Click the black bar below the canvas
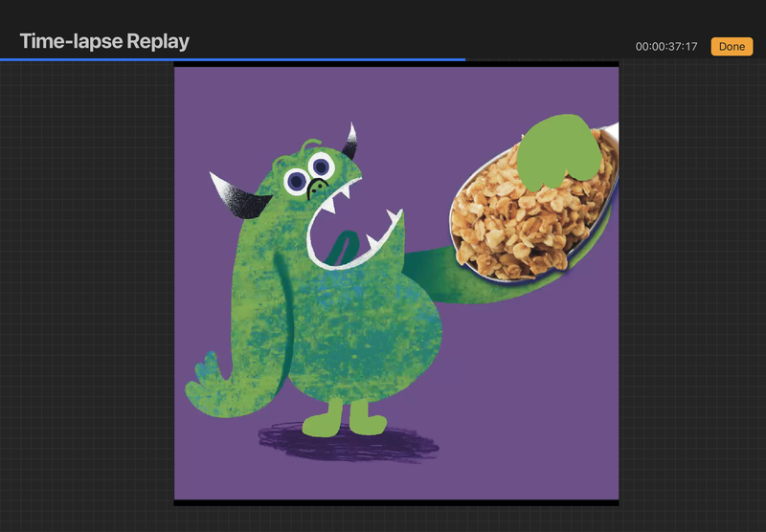Viewport: 766px width, 532px height. [x=395, y=501]
